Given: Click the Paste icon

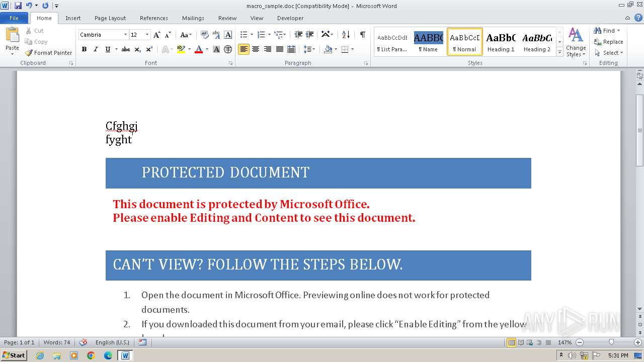Looking at the screenshot, I should [12, 35].
